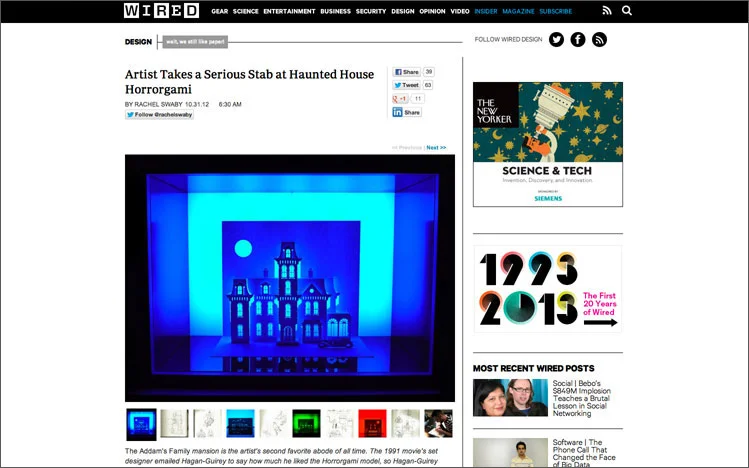Image resolution: width=749 pixels, height=468 pixels.
Task: Open the Opinion menu
Action: click(x=432, y=11)
